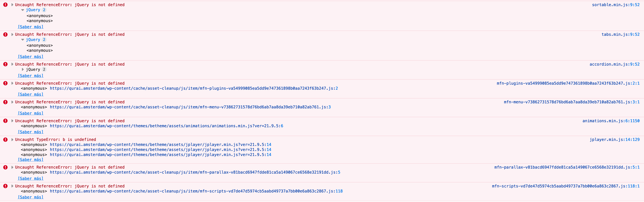Open jplayer.min.js:14:129 source link

(614, 140)
